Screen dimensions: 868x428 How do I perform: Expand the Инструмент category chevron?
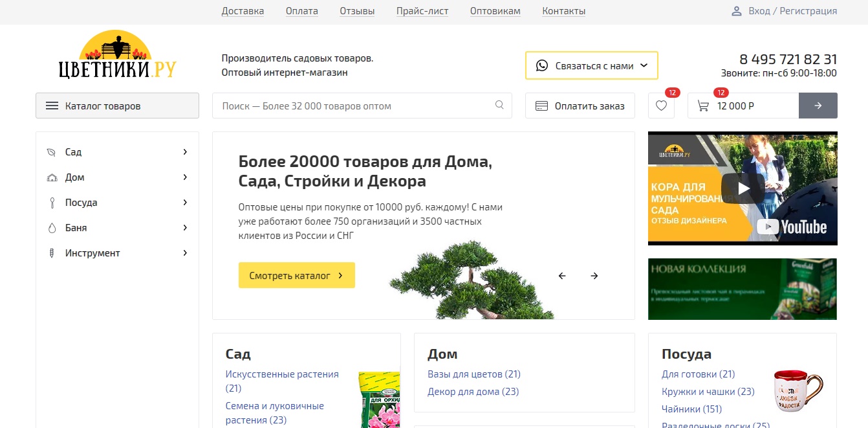pyautogui.click(x=185, y=253)
